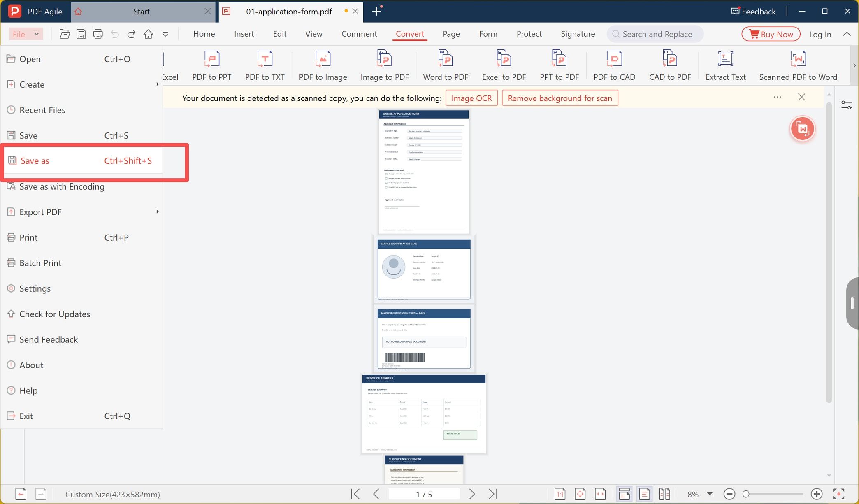Open the PPT to PDF tool
The image size is (859, 504).
[x=559, y=66]
